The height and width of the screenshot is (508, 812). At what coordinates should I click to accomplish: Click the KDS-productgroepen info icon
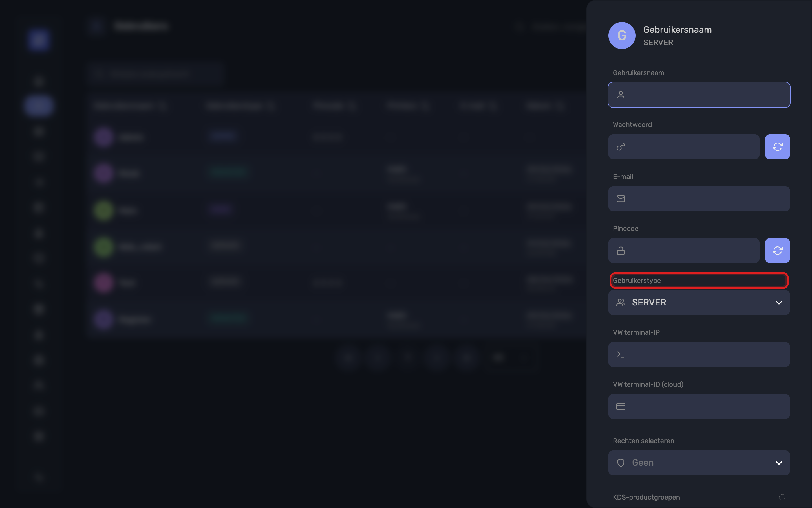[x=782, y=497]
